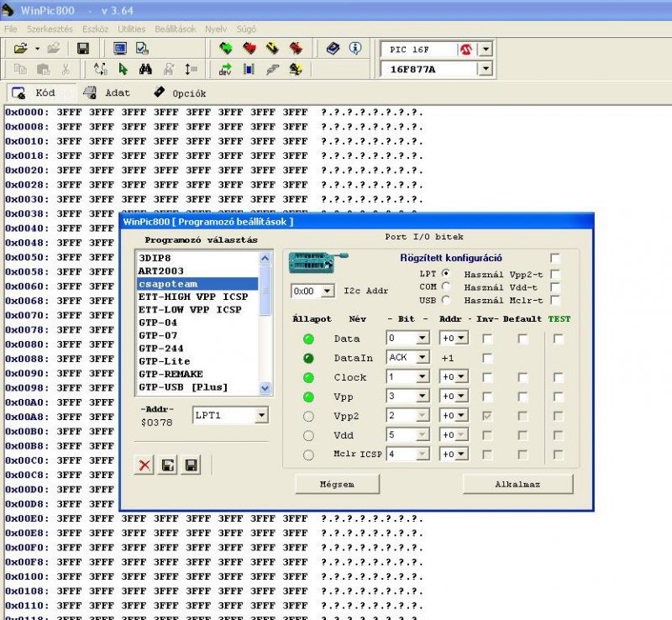Open the Vpp row Bit dropdown

[x=423, y=397]
